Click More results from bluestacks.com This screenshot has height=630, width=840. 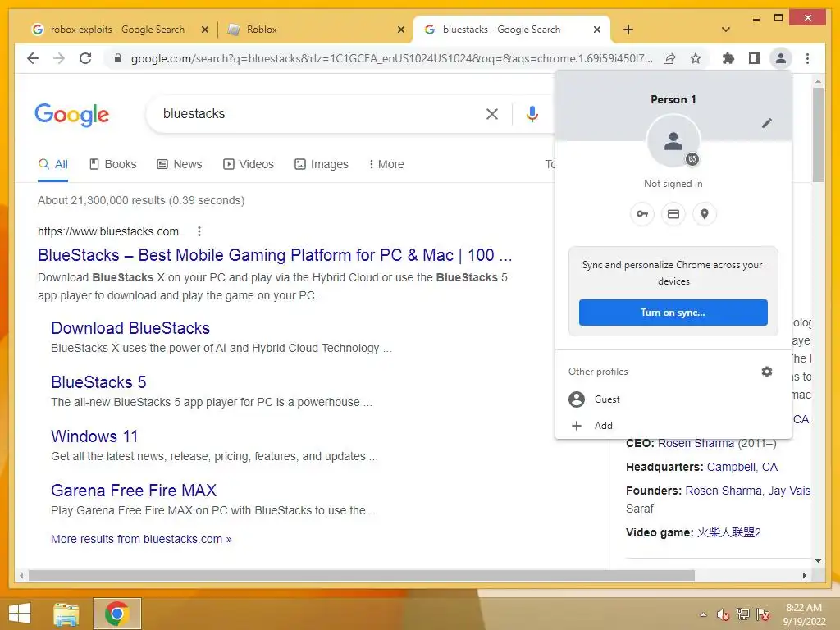(141, 539)
